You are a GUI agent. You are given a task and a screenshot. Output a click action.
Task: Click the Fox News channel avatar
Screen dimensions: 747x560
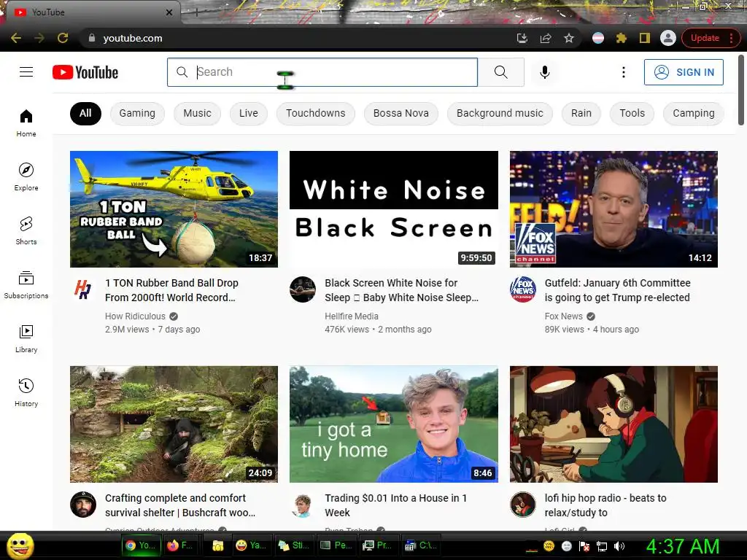[522, 289]
